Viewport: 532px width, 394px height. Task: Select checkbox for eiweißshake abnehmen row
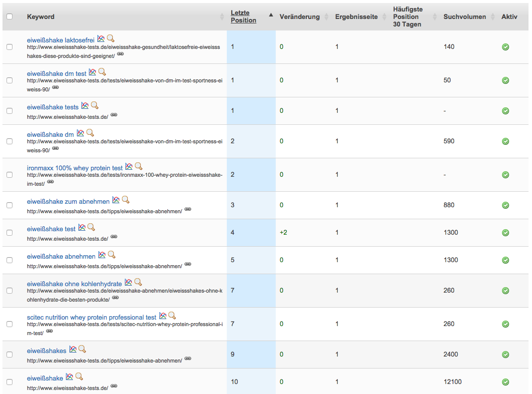[x=9, y=260]
